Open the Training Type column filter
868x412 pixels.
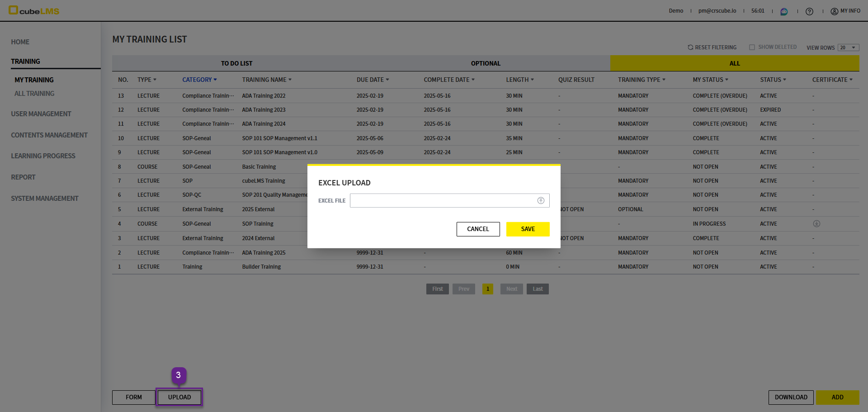tap(642, 80)
